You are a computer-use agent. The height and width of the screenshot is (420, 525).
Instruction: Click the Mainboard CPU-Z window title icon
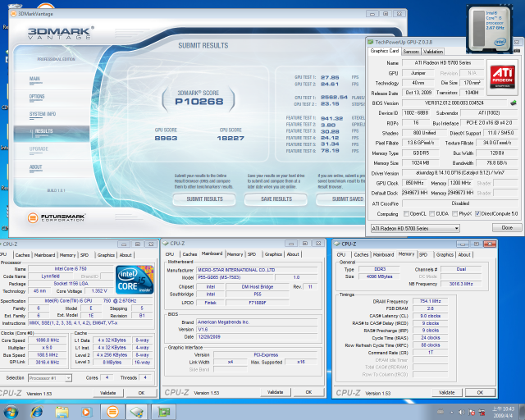(166, 243)
